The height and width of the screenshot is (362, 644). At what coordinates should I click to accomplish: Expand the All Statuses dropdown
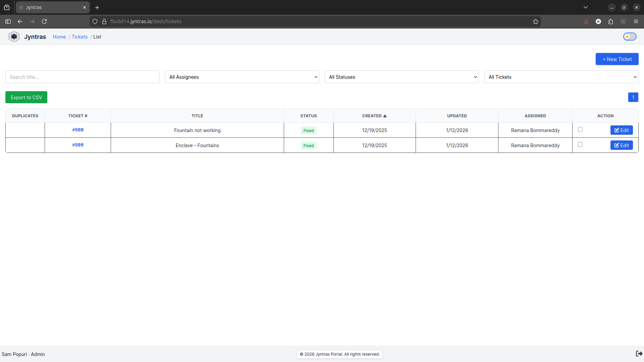pyautogui.click(x=401, y=77)
